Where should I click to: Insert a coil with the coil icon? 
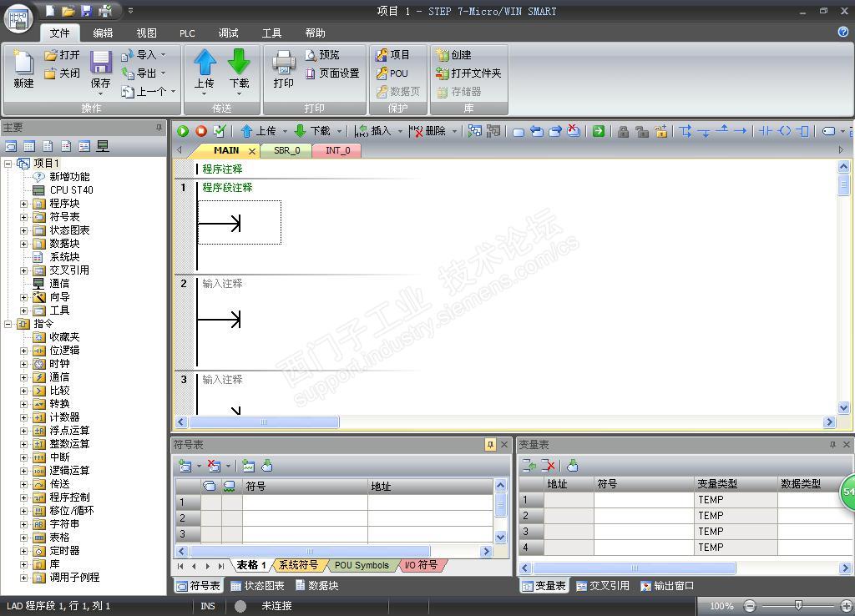point(784,131)
